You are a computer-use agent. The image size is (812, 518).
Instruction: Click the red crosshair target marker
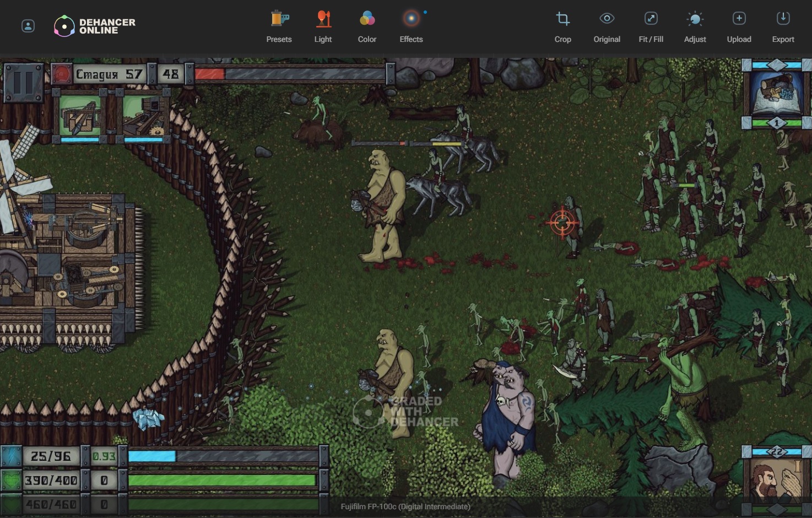tap(562, 222)
